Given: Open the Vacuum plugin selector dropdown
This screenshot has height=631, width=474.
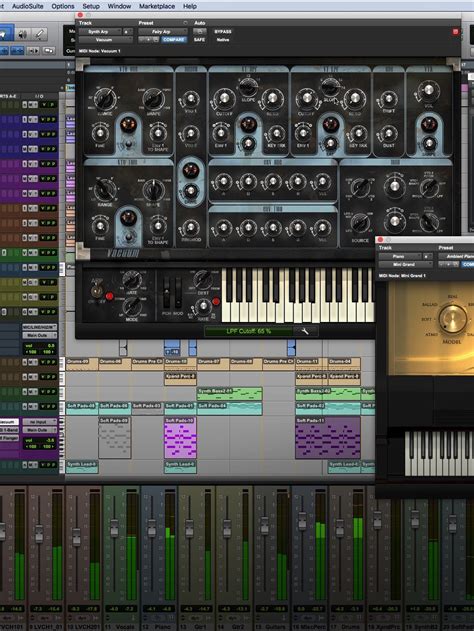Looking at the screenshot, I should (x=105, y=39).
